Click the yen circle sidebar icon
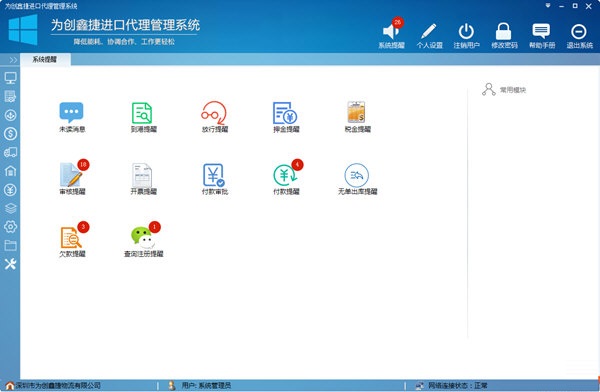 10,189
